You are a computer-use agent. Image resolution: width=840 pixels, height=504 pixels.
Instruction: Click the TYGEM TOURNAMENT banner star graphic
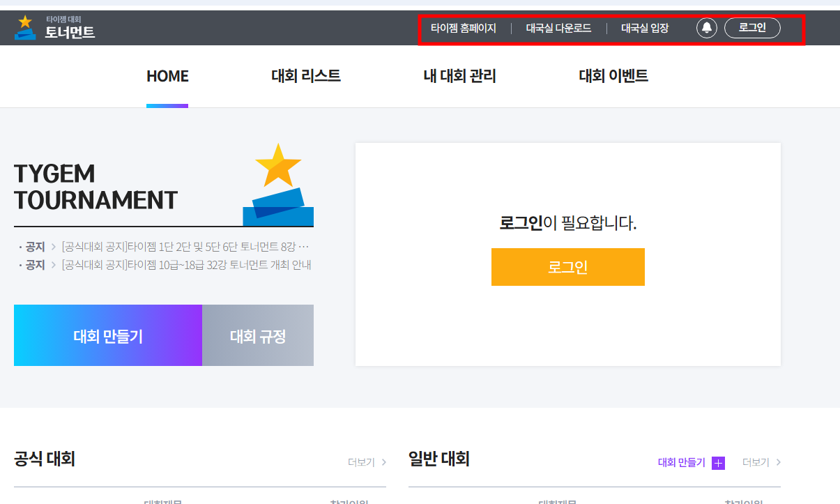tap(278, 184)
